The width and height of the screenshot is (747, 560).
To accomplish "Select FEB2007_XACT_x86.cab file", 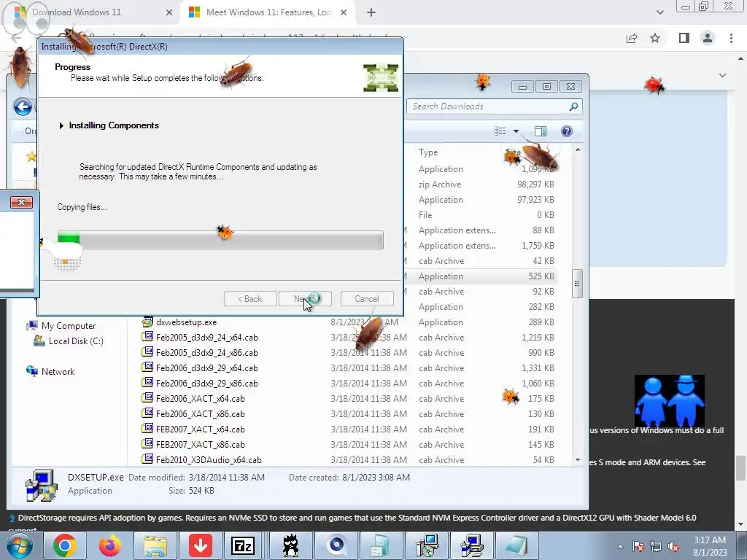I will point(200,444).
